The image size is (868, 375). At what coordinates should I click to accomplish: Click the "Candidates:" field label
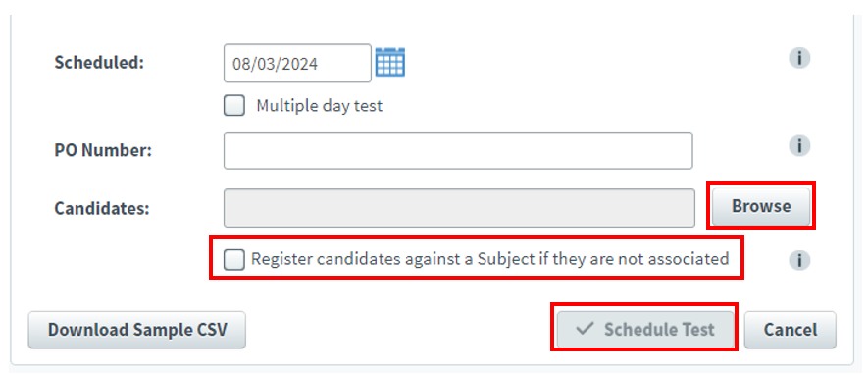click(x=102, y=208)
